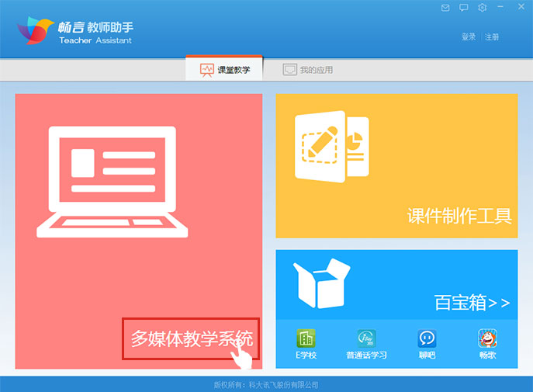This screenshot has height=392, width=533.
Task: Switch to the 我的应用 tab
Action: click(x=308, y=70)
